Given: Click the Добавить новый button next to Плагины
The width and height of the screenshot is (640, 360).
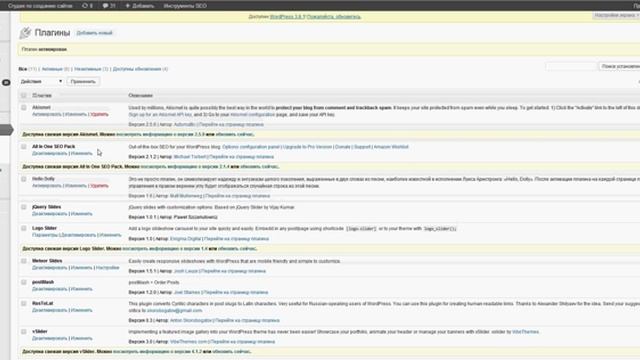Looking at the screenshot, I should [x=94, y=33].
